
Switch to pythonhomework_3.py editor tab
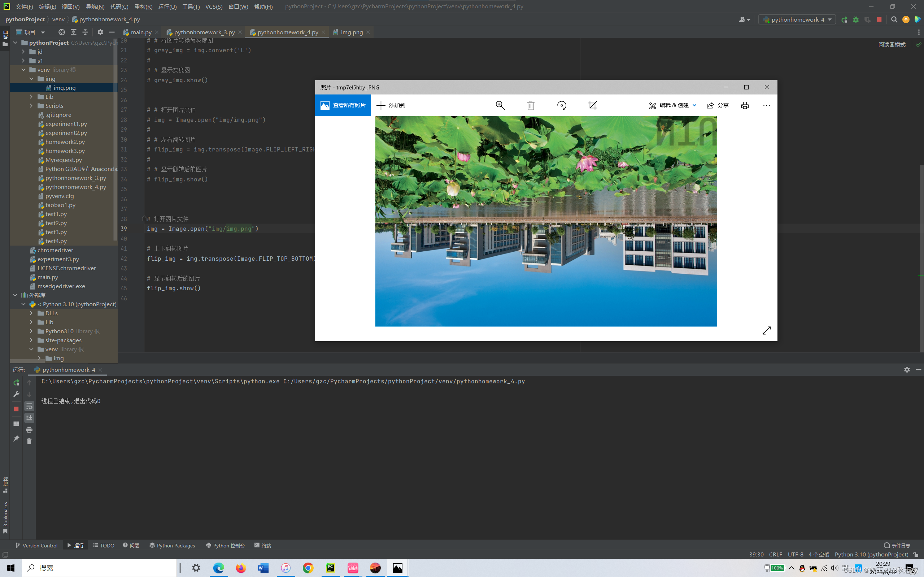pos(204,32)
